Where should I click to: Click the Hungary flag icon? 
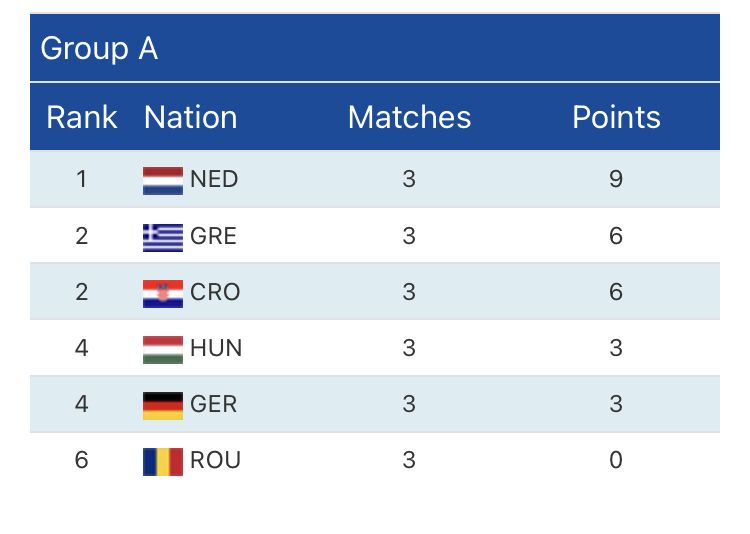click(x=163, y=348)
